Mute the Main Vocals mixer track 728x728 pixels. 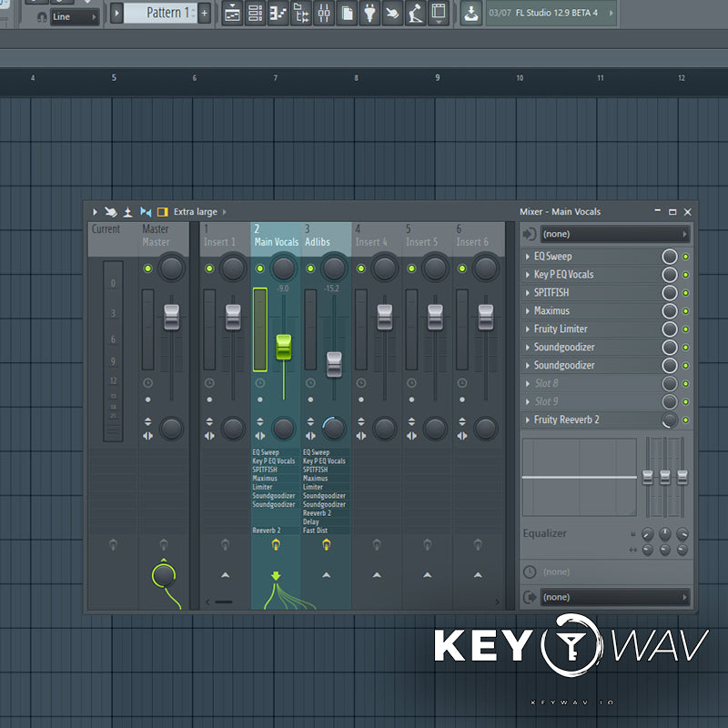pos(260,268)
